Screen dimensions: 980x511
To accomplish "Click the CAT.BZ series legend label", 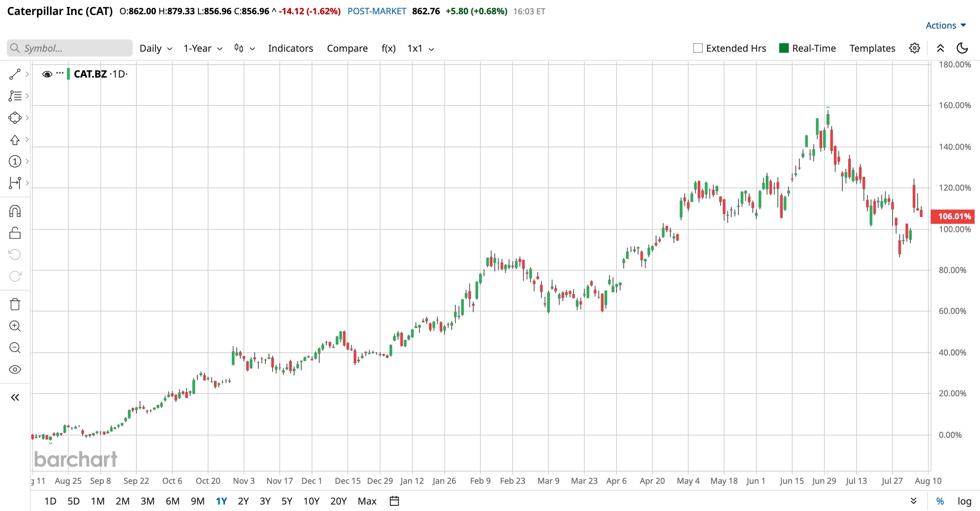I will (90, 74).
